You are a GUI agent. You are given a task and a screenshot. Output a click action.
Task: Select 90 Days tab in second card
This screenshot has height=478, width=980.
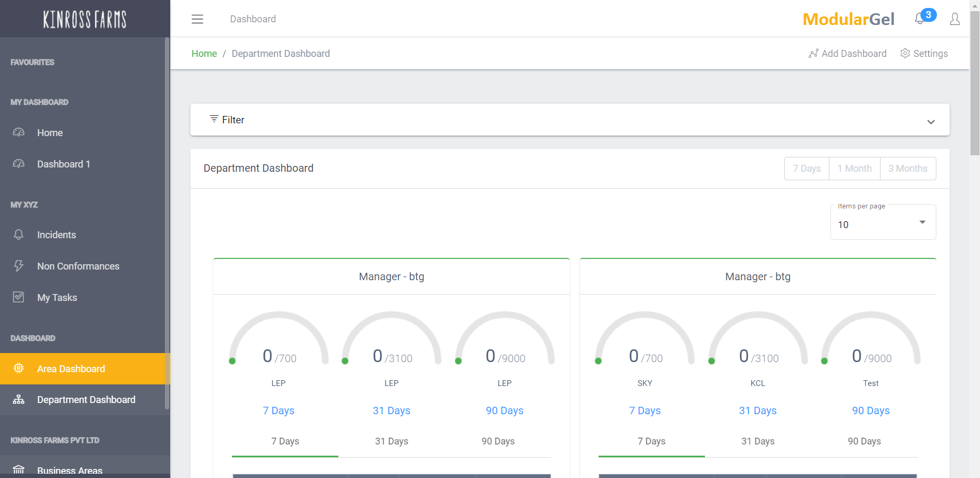(x=864, y=441)
